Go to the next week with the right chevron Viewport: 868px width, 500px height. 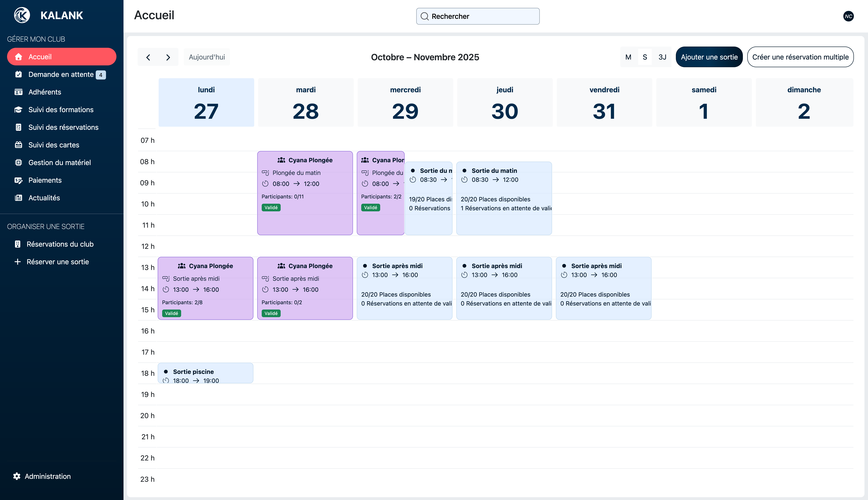pyautogui.click(x=168, y=57)
